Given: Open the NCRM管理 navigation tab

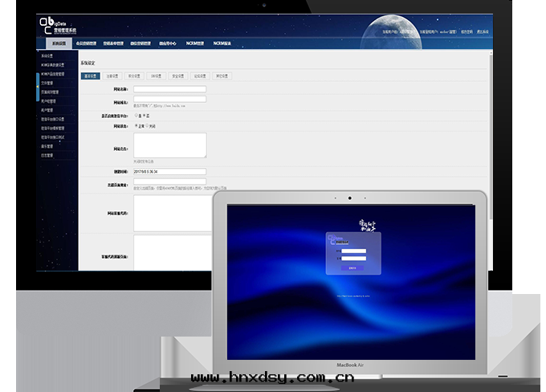Looking at the screenshot, I should click(195, 43).
